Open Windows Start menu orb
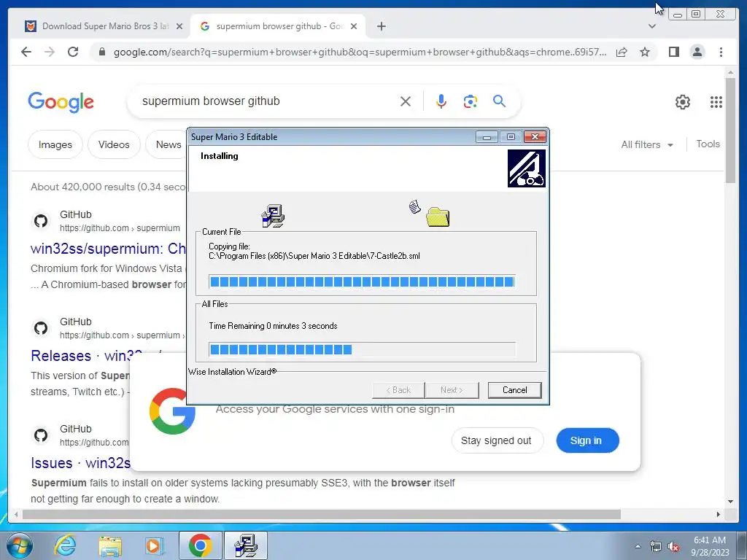The width and height of the screenshot is (747, 560). click(x=20, y=545)
